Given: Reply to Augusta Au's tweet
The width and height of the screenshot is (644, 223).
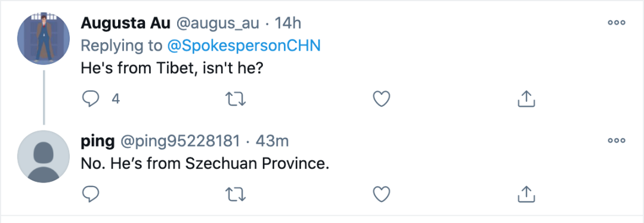Looking at the screenshot, I should (91, 99).
